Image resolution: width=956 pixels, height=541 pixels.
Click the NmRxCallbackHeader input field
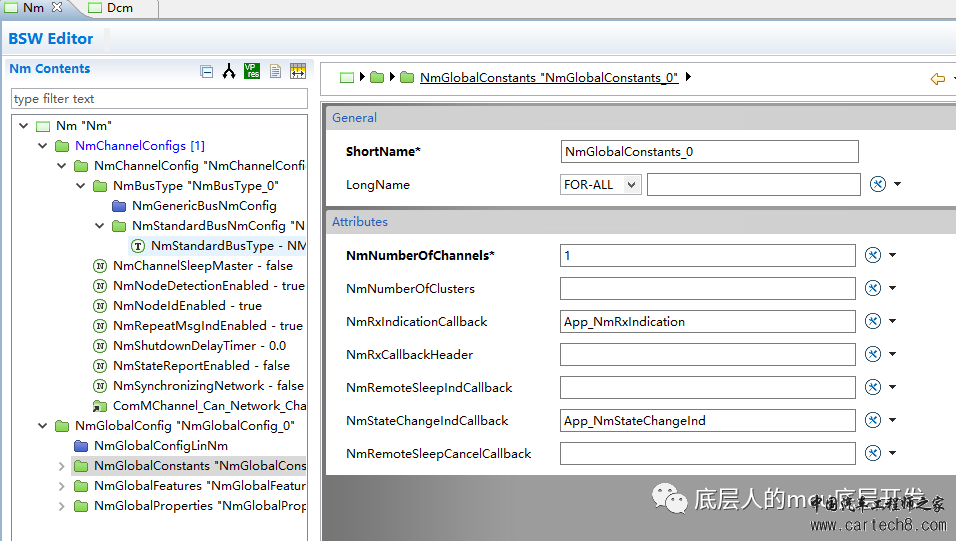(707, 354)
